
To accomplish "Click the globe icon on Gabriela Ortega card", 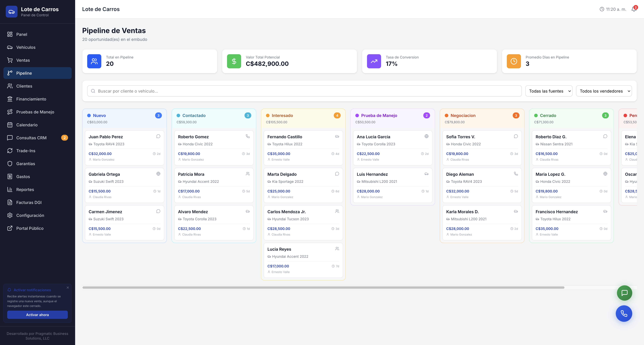I will (158, 174).
